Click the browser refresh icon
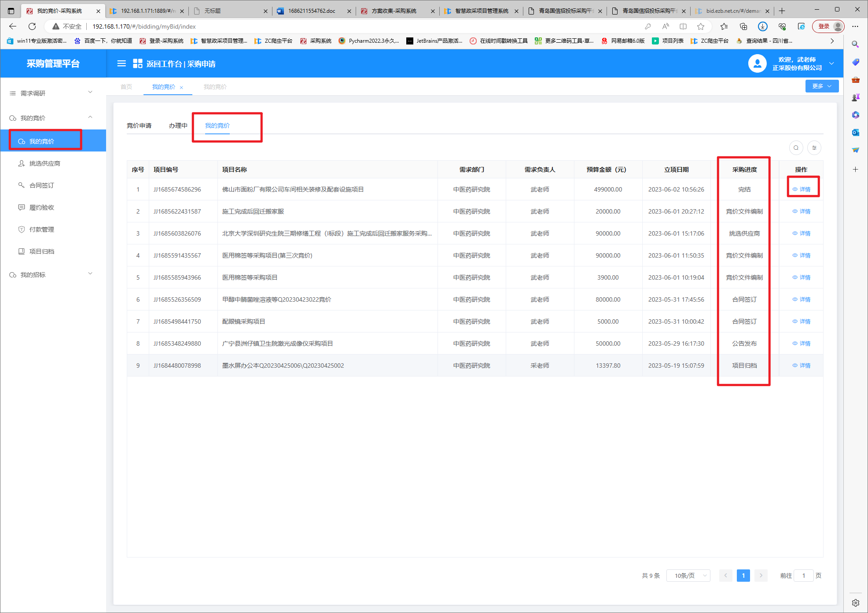Screen dimensions: 868x613 tap(32, 26)
